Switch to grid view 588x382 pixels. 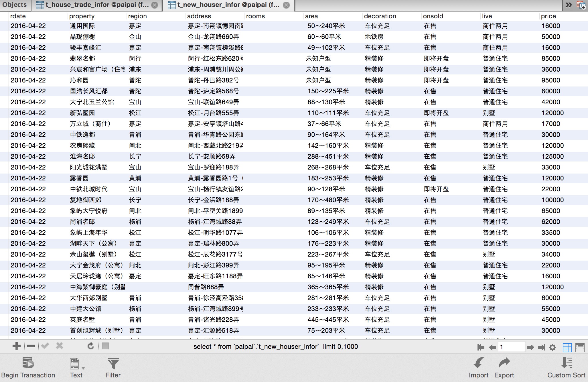[567, 347]
